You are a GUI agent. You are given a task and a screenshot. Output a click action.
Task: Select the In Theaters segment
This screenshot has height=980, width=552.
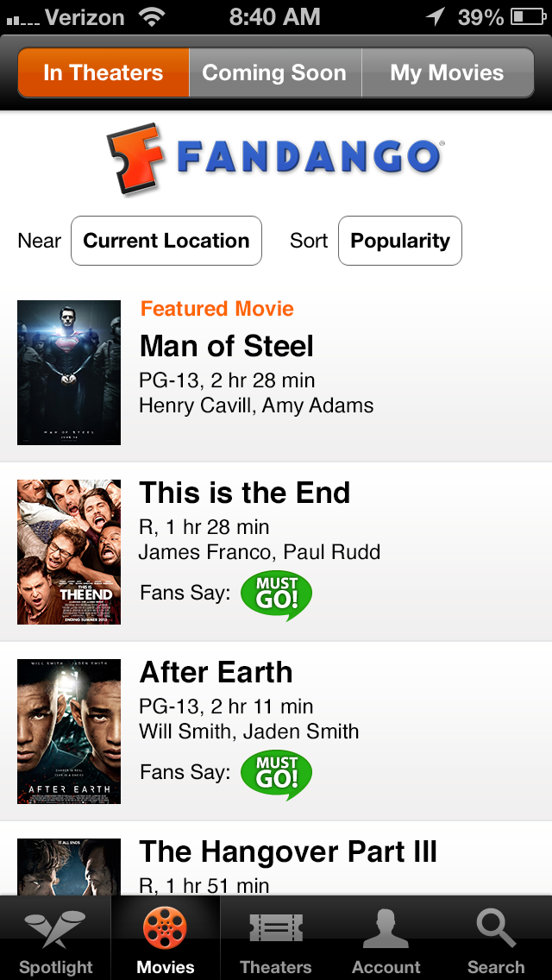[103, 72]
